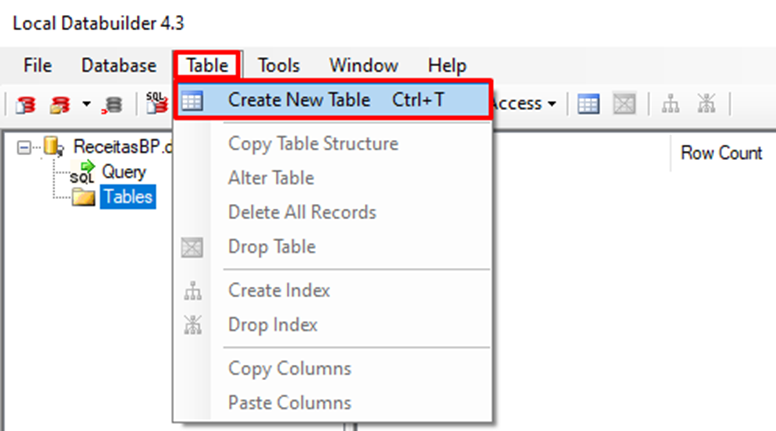
Task: Click the create table icon in toolbar
Action: click(x=589, y=103)
